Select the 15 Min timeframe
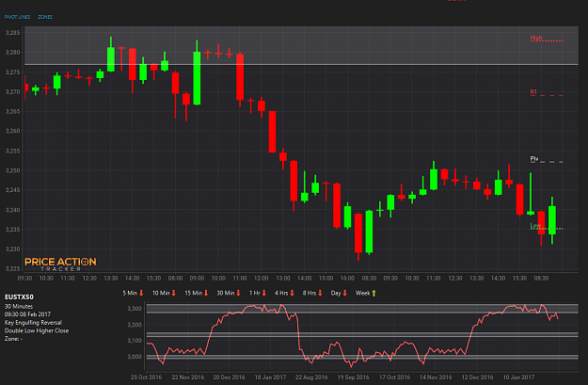 point(193,293)
